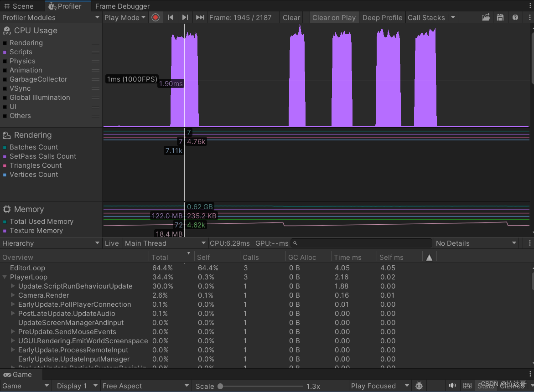
Task: Toggle Batches Count chart series
Action: click(x=5, y=147)
